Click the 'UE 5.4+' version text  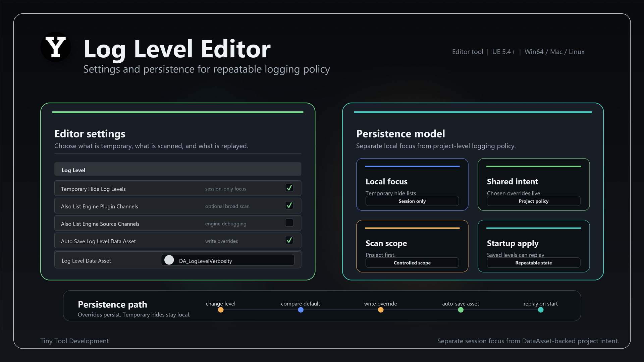pos(503,52)
